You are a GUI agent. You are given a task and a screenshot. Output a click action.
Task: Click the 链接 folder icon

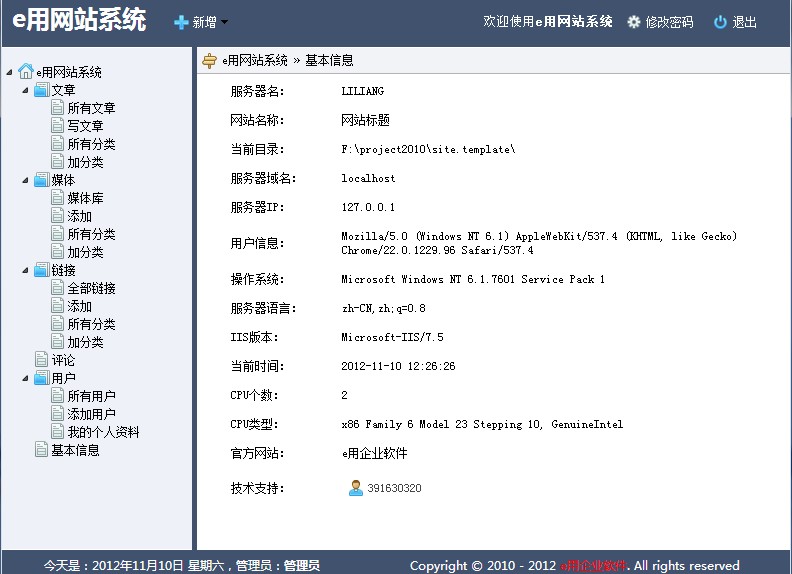(42, 270)
